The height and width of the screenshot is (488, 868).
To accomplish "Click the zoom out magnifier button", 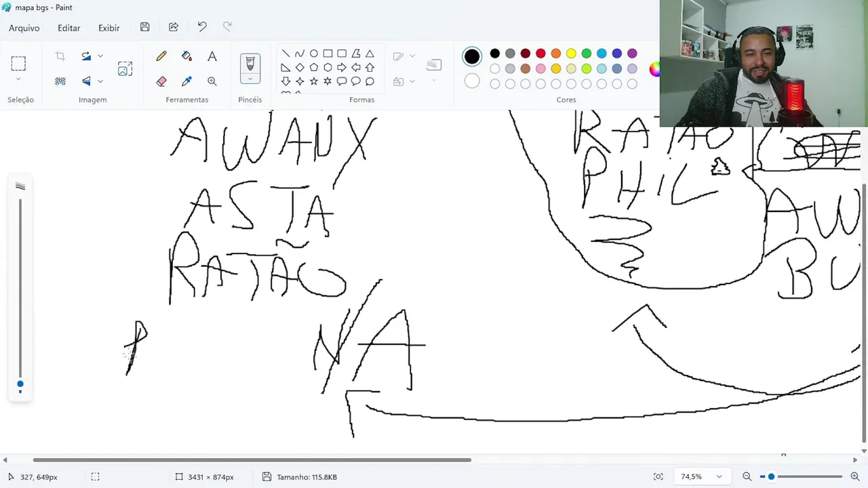I will coord(747,476).
